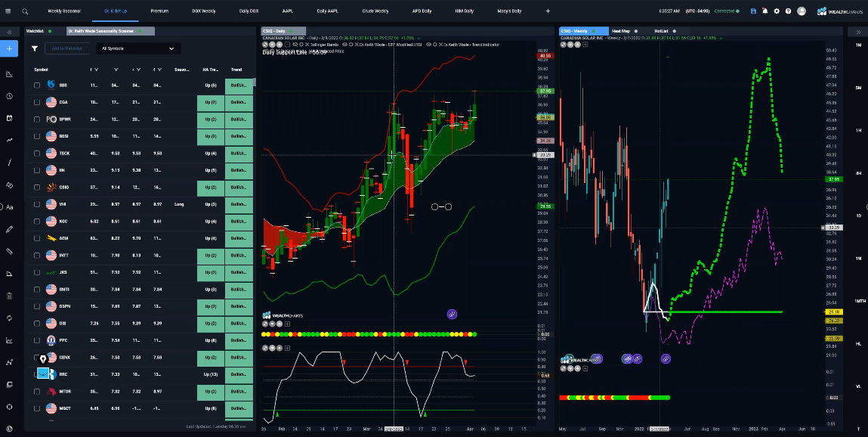The height and width of the screenshot is (437, 868).
Task: Expand the right timeframe panel double chevron
Action: (x=858, y=32)
